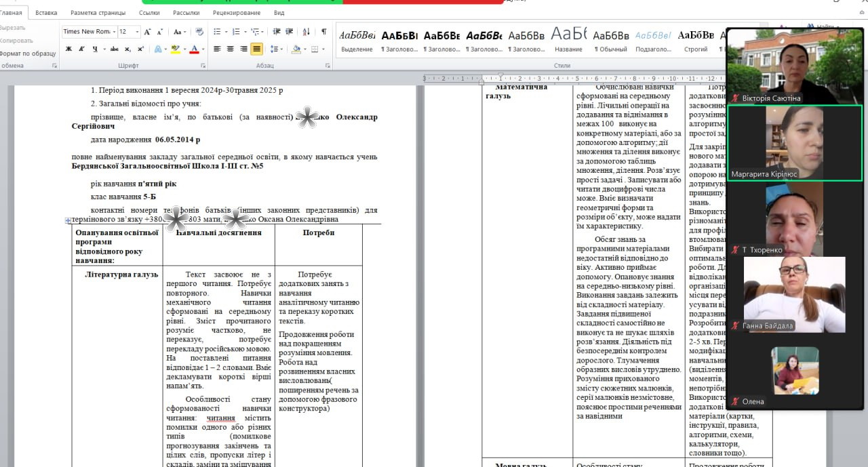Screen dimensions: 868x467
Task: Switch to the Вставка tab
Action: click(46, 12)
